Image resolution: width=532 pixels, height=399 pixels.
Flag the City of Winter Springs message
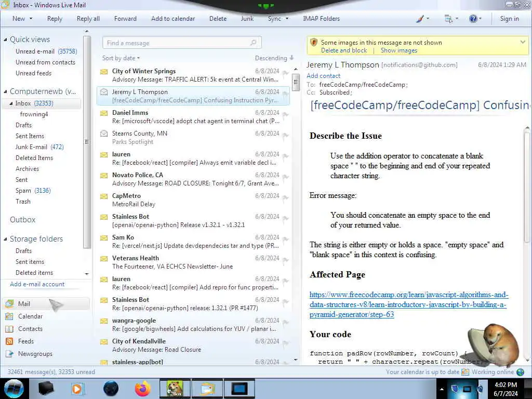pos(286,73)
